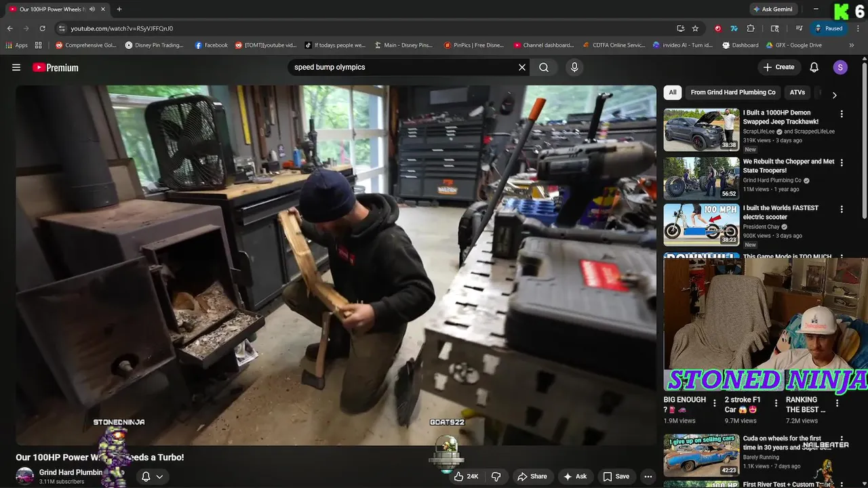This screenshot has height=488, width=868.
Task: Close the Our 100HP Power Wheels tab
Action: pyautogui.click(x=102, y=9)
